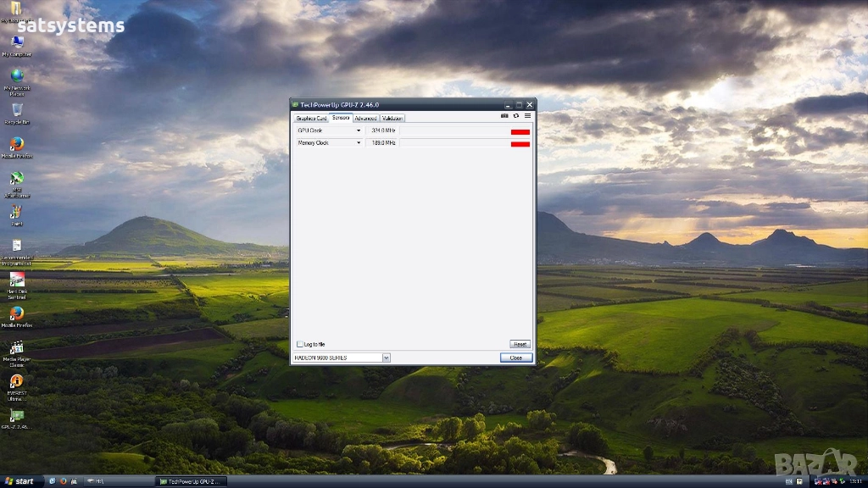868x488 pixels.
Task: Open the Validation tab
Action: pos(392,119)
